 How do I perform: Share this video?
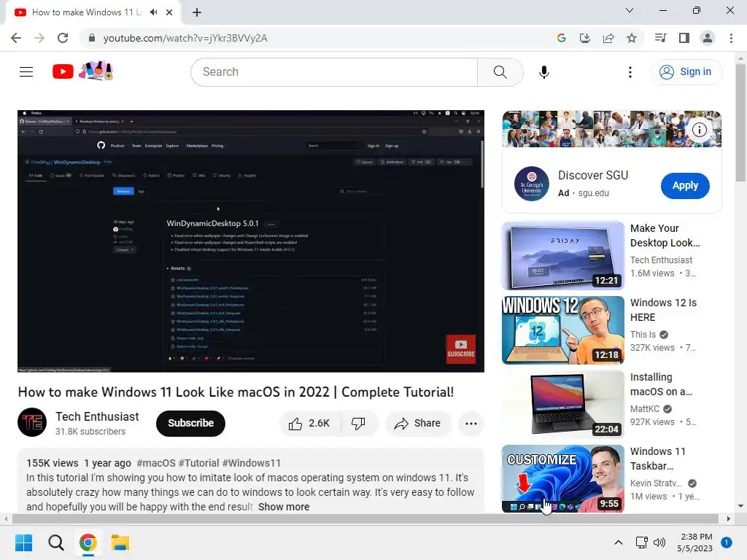pyautogui.click(x=417, y=424)
